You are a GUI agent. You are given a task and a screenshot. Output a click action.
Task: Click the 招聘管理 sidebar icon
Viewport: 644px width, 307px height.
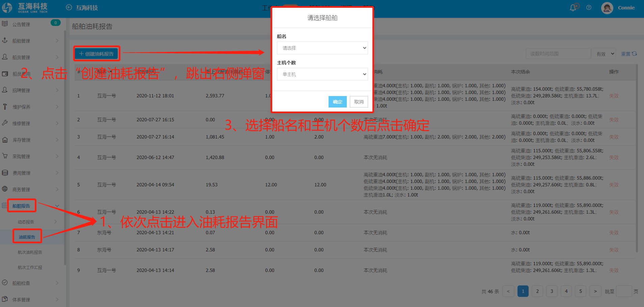(5, 90)
